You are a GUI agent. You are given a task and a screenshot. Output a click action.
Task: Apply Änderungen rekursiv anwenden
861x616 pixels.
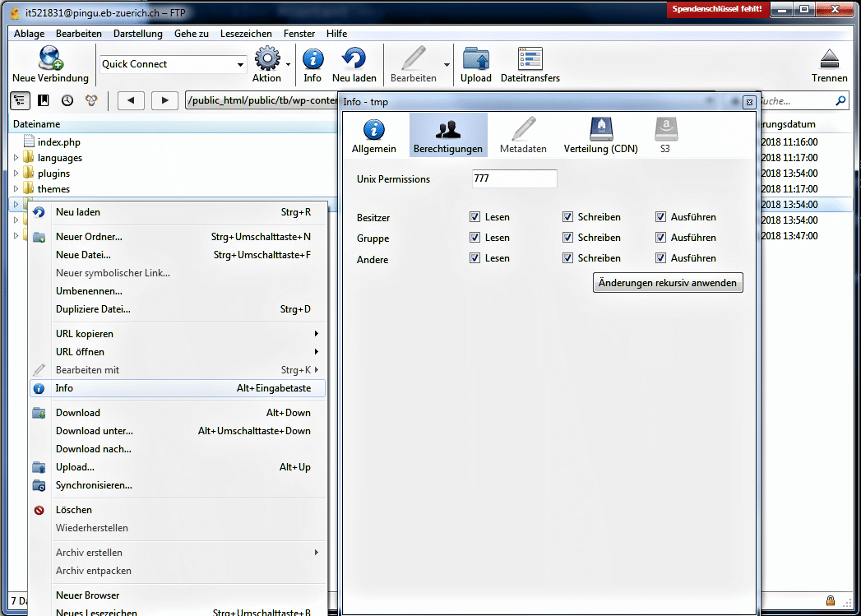[x=667, y=282]
